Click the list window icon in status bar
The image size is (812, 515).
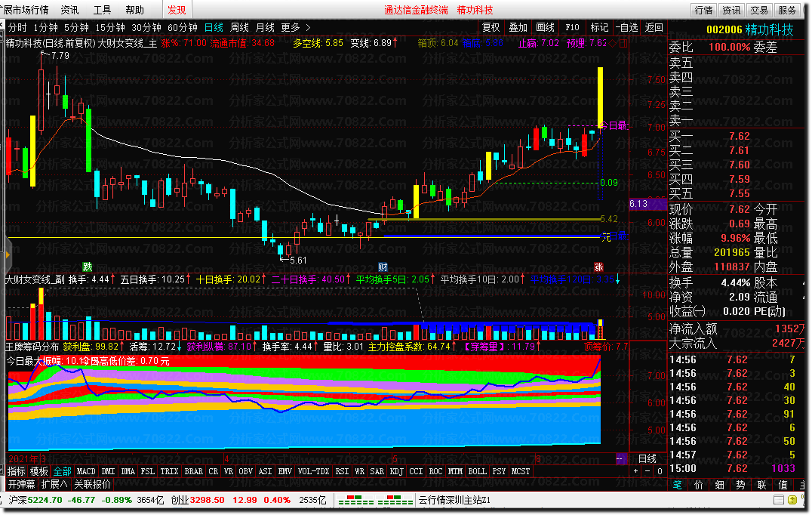(x=778, y=500)
